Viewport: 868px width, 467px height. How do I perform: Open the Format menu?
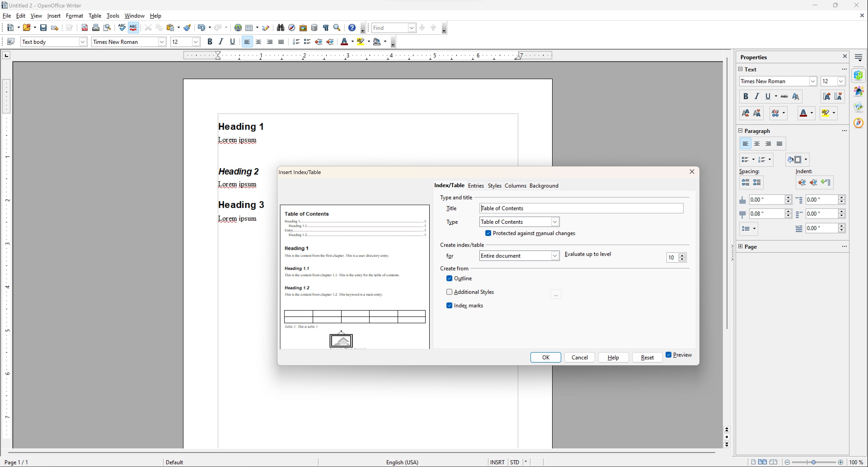(x=75, y=16)
